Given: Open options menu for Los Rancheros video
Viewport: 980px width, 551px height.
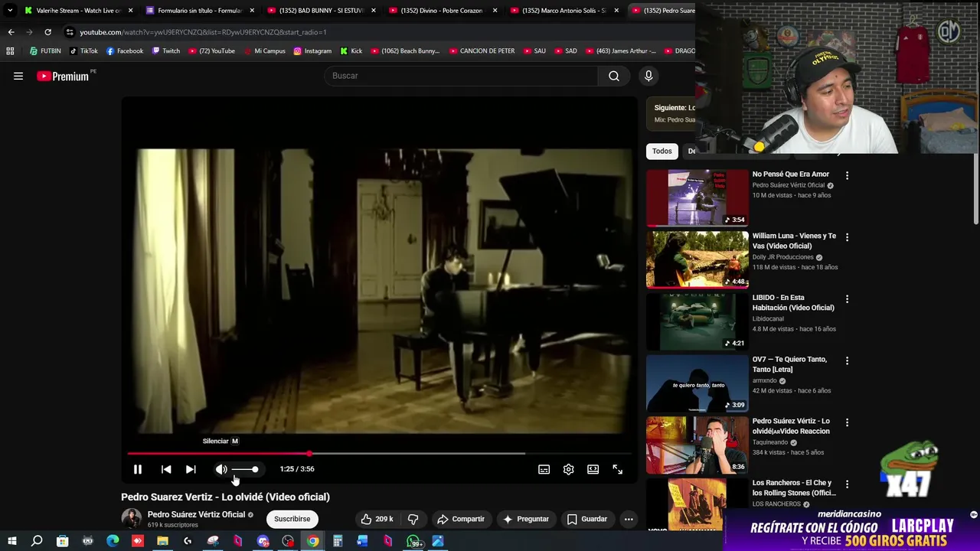Looking at the screenshot, I should click(847, 484).
